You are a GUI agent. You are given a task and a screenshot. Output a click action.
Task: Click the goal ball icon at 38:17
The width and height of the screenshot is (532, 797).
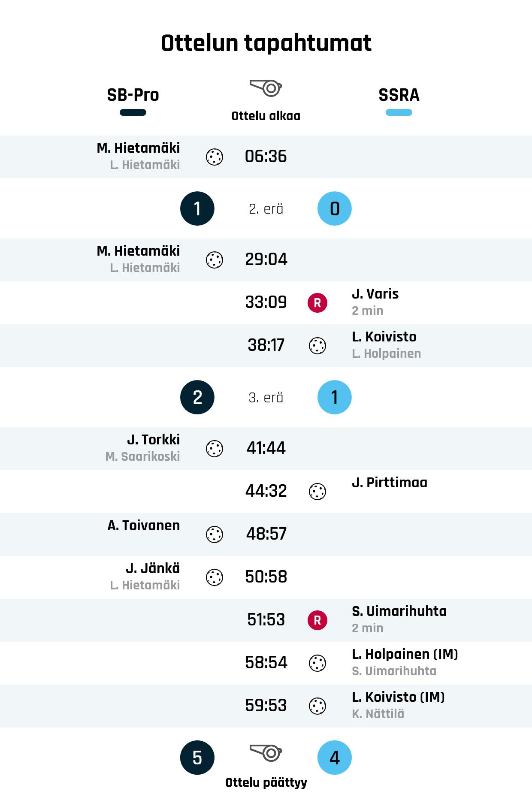[317, 346]
